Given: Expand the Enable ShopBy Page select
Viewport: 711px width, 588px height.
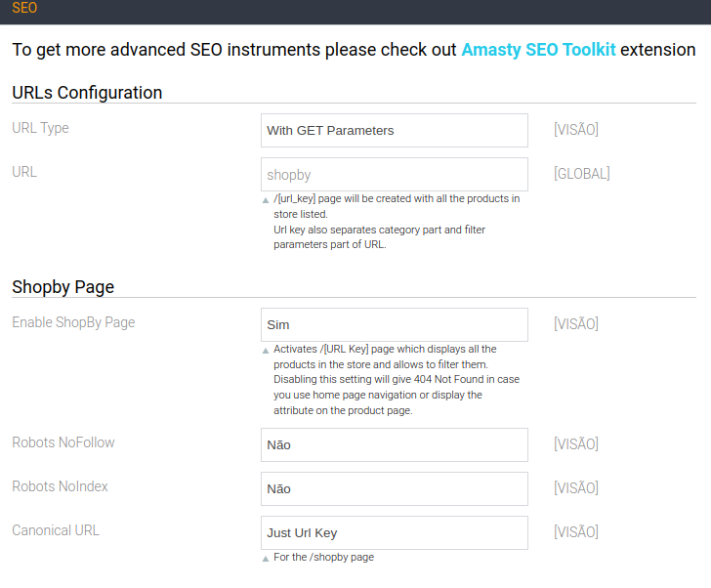Looking at the screenshot, I should point(394,324).
